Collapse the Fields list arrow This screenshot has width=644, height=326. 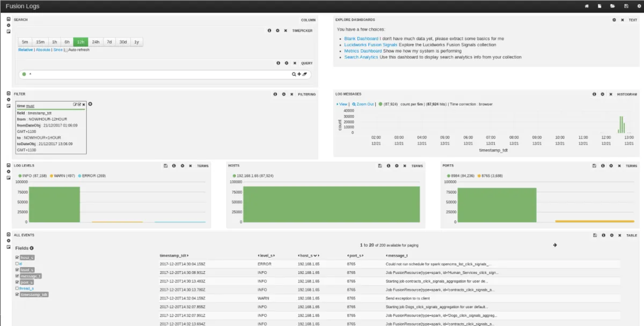31,248
